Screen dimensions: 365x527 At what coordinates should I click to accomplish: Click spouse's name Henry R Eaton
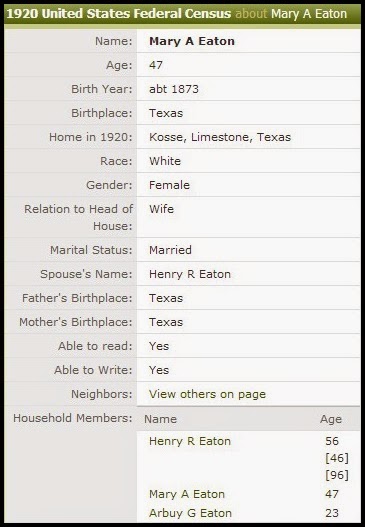point(190,274)
